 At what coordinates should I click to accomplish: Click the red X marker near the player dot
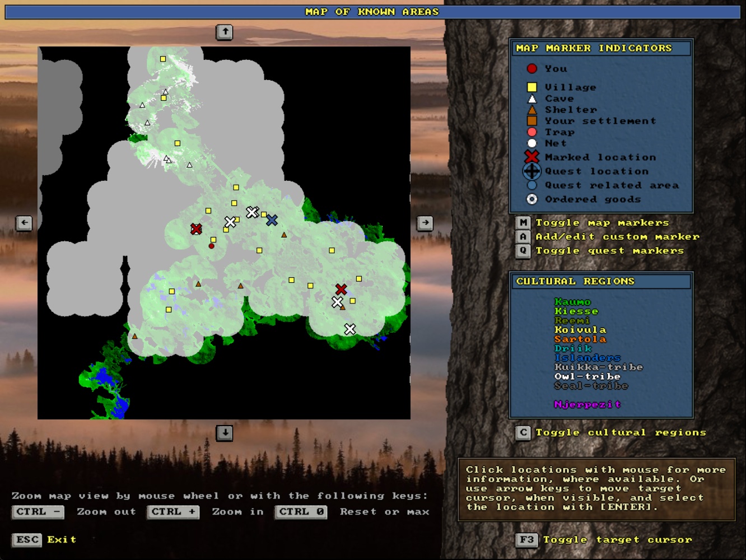click(x=196, y=229)
